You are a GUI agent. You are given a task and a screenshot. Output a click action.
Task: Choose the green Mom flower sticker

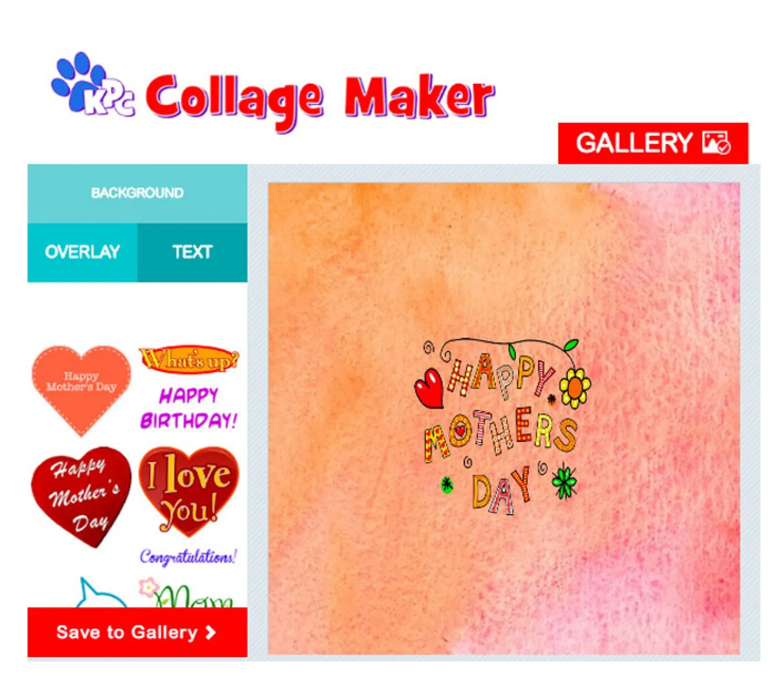click(x=186, y=593)
